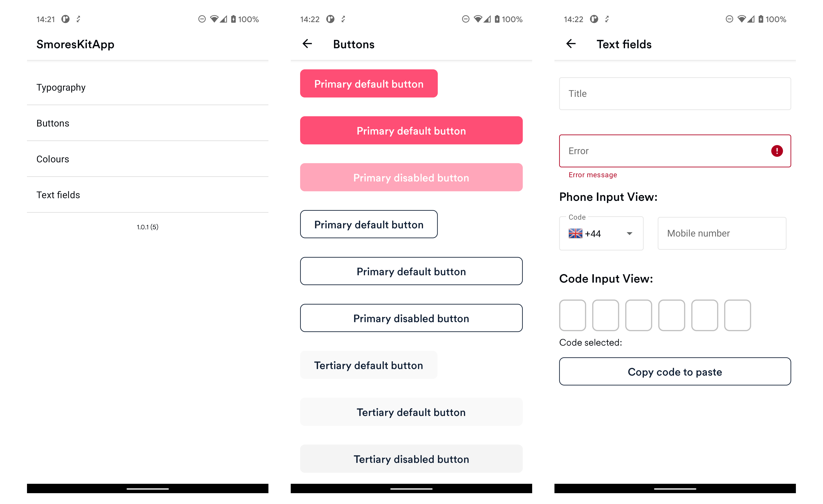Image resolution: width=823 pixels, height=504 pixels.
Task: Focus the Title text field
Action: pos(675,93)
